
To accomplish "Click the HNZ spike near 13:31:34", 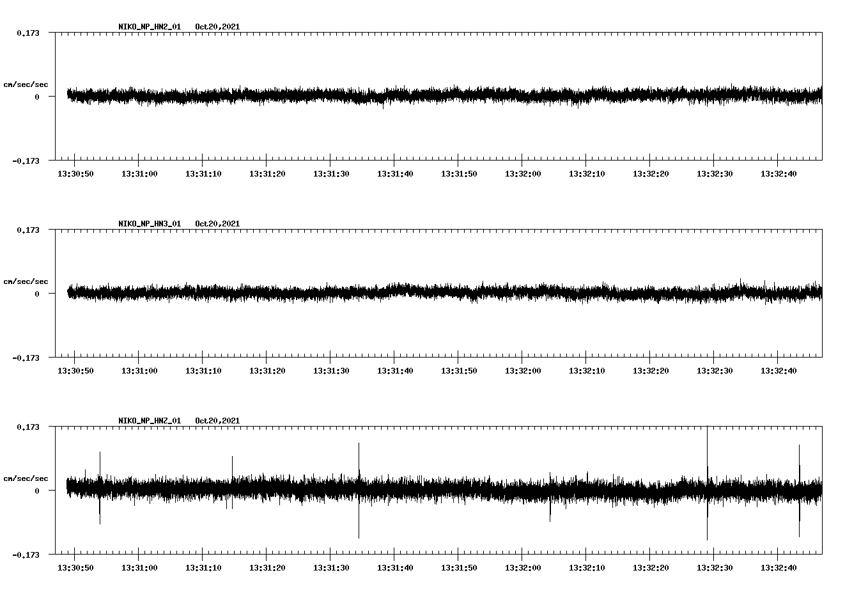I will click(359, 490).
